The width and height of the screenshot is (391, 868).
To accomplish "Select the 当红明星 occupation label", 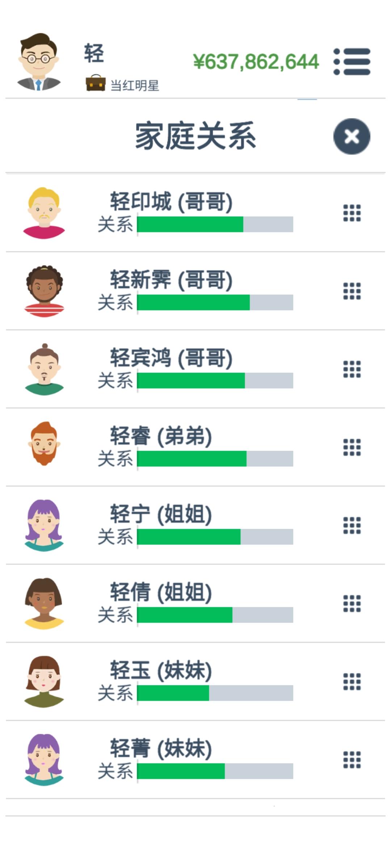I will 135,86.
